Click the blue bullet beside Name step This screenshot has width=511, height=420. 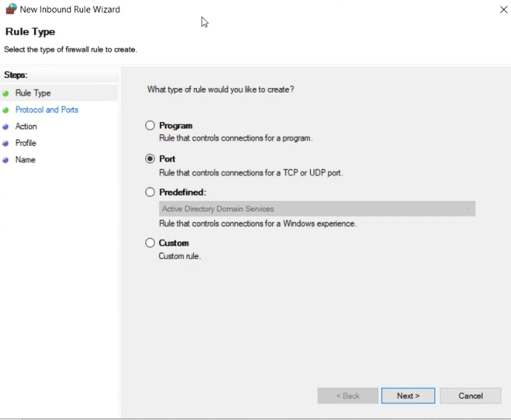click(6, 160)
